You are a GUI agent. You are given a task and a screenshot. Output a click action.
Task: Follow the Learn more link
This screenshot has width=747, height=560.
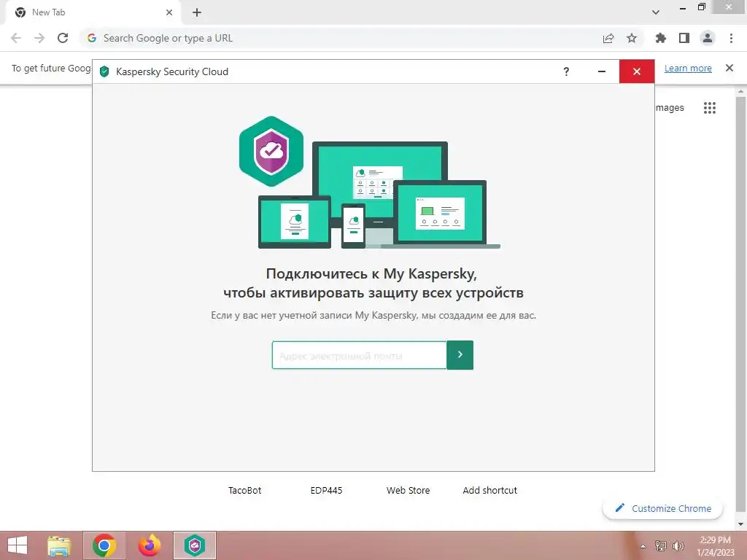[688, 68]
